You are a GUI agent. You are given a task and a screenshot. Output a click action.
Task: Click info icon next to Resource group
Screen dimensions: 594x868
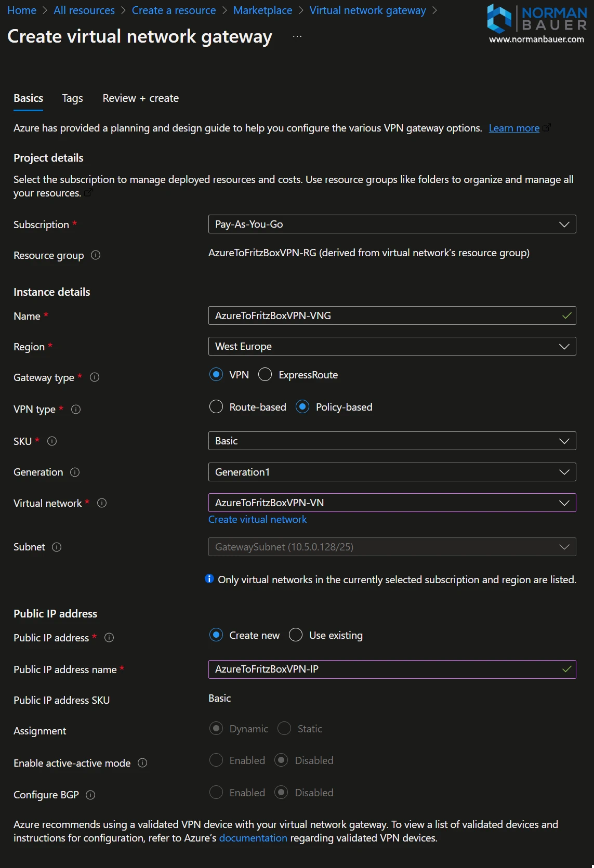coord(96,255)
